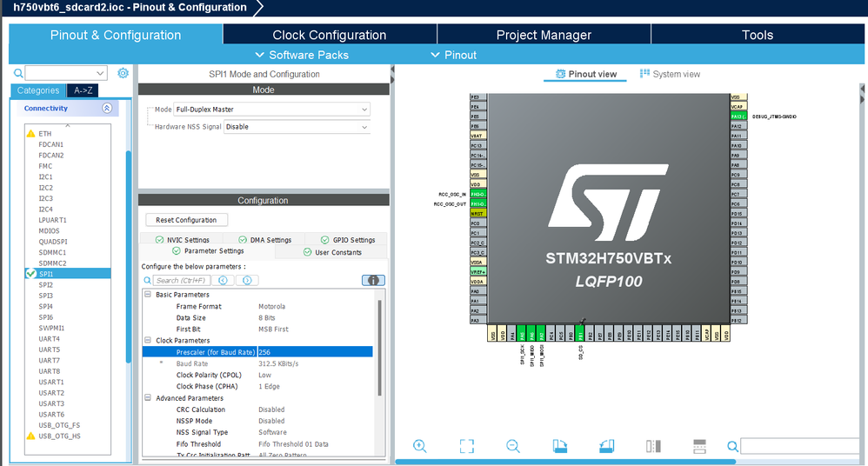Select SPI2 in the peripheral list
868x466 pixels.
coord(46,284)
